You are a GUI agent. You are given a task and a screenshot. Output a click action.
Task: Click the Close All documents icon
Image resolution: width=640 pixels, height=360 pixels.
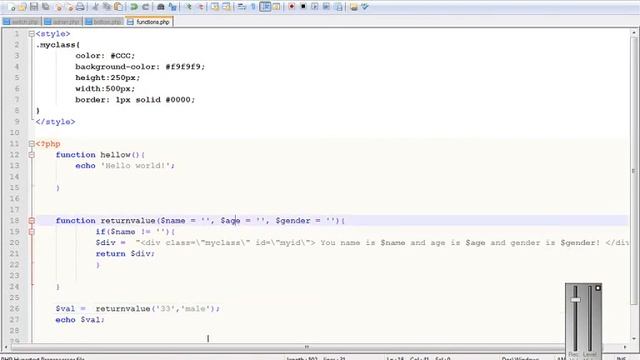[69, 7]
